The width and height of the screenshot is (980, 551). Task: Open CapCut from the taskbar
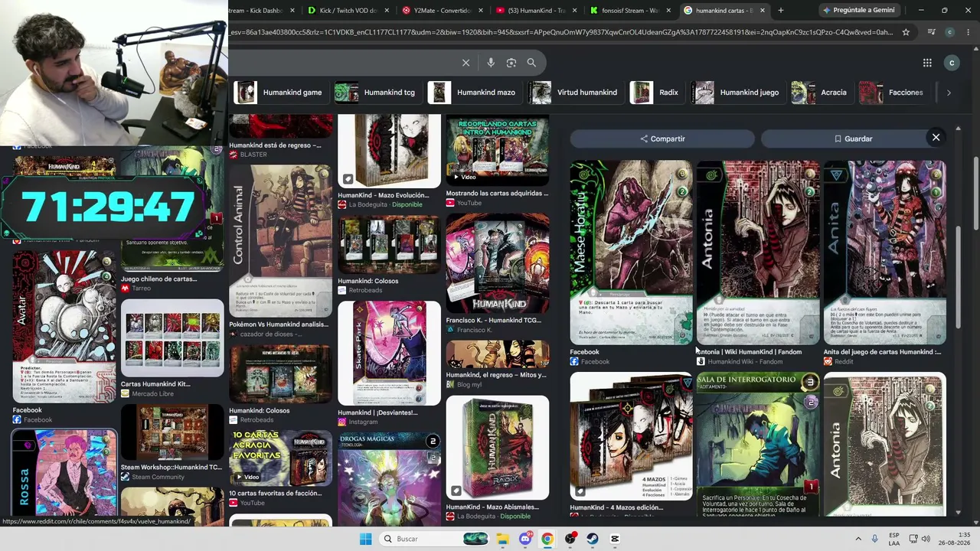coord(614,539)
